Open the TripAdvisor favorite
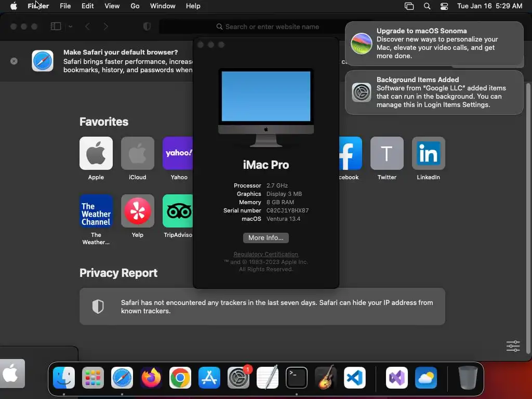The height and width of the screenshot is (399, 532). [178, 211]
